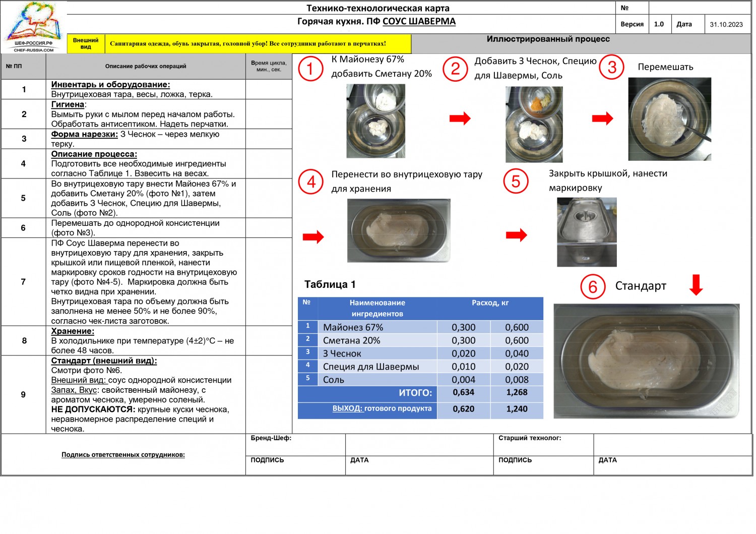
Task: Click the № number field in header
Action: point(700,8)
